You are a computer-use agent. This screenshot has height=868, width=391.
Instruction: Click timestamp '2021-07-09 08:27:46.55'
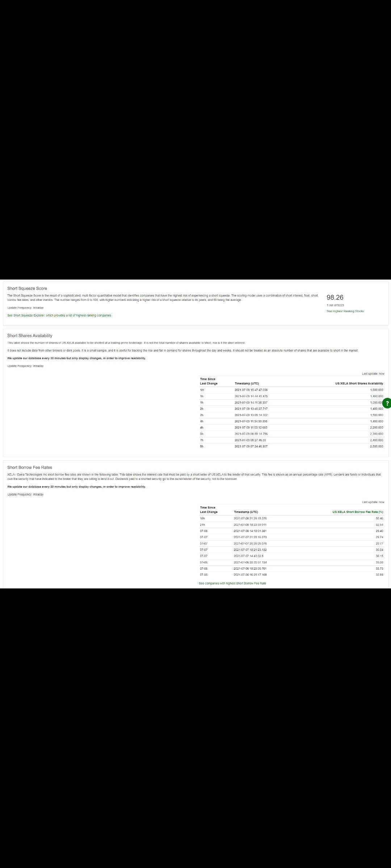(250, 440)
